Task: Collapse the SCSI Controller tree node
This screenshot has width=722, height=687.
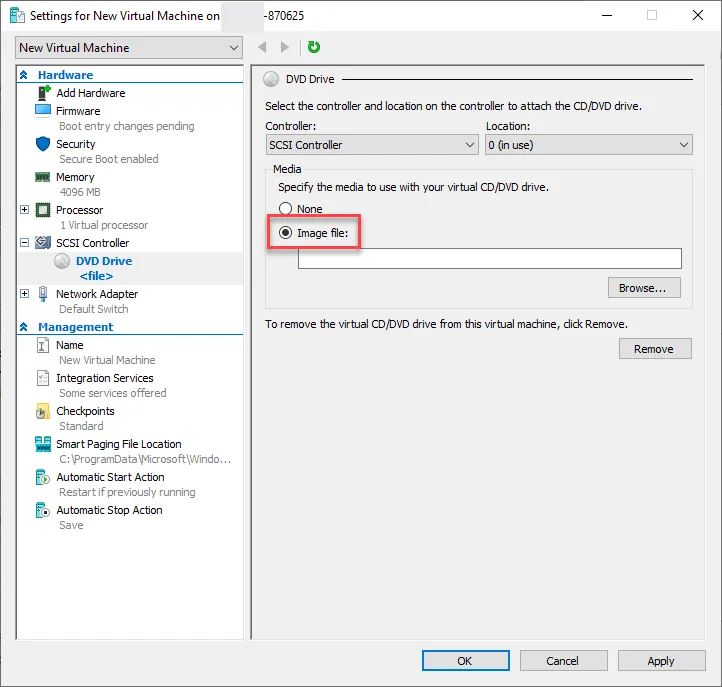Action: 24,243
